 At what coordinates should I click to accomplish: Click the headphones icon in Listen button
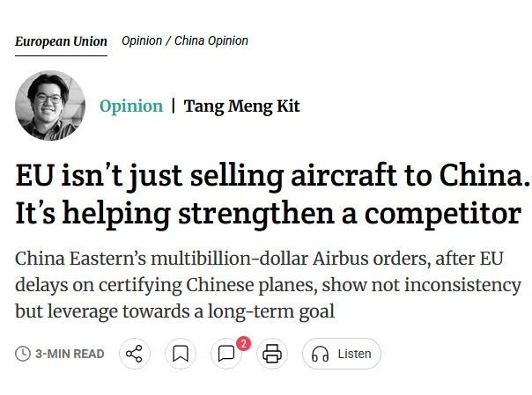(320, 354)
